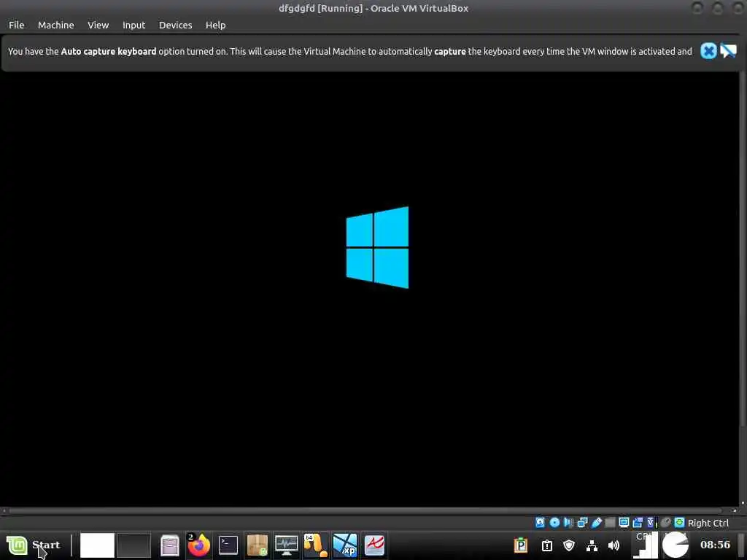This screenshot has width=747, height=560.
Task: Open the Linux Mint Start menu
Action: pyautogui.click(x=34, y=545)
